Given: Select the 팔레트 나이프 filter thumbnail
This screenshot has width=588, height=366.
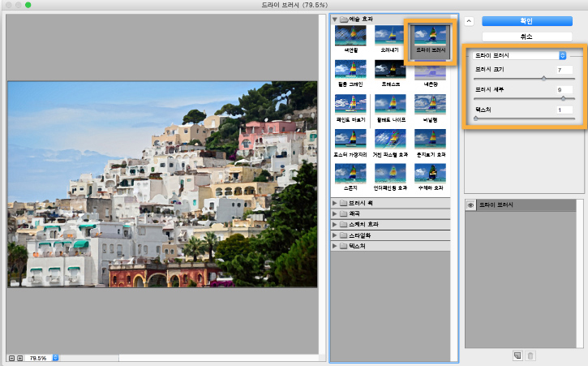Looking at the screenshot, I should (x=390, y=105).
